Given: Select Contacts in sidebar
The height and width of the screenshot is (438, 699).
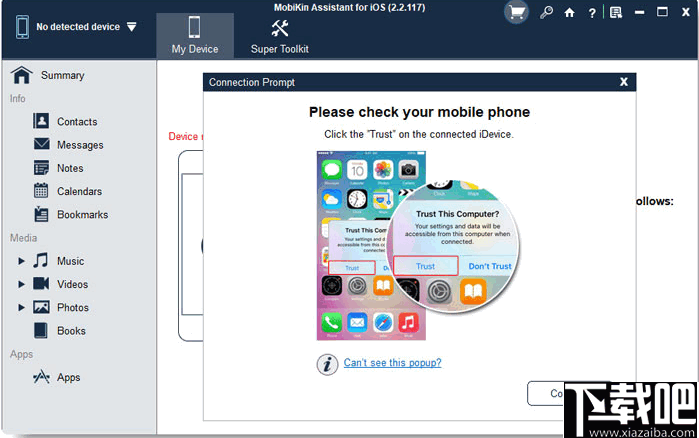Looking at the screenshot, I should click(x=77, y=122).
